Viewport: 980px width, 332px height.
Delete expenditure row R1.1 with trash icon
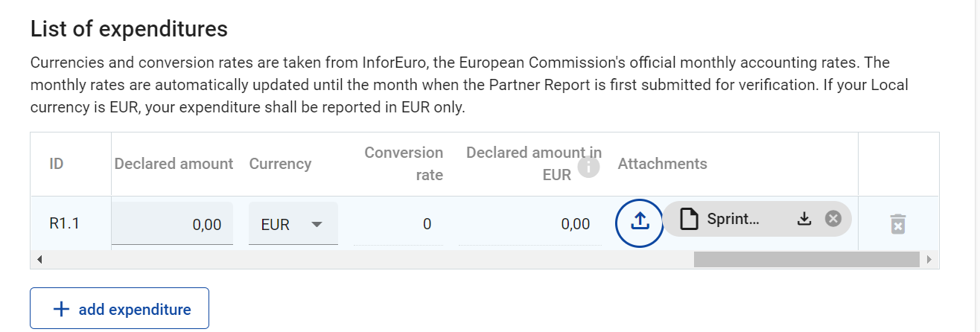point(898,223)
